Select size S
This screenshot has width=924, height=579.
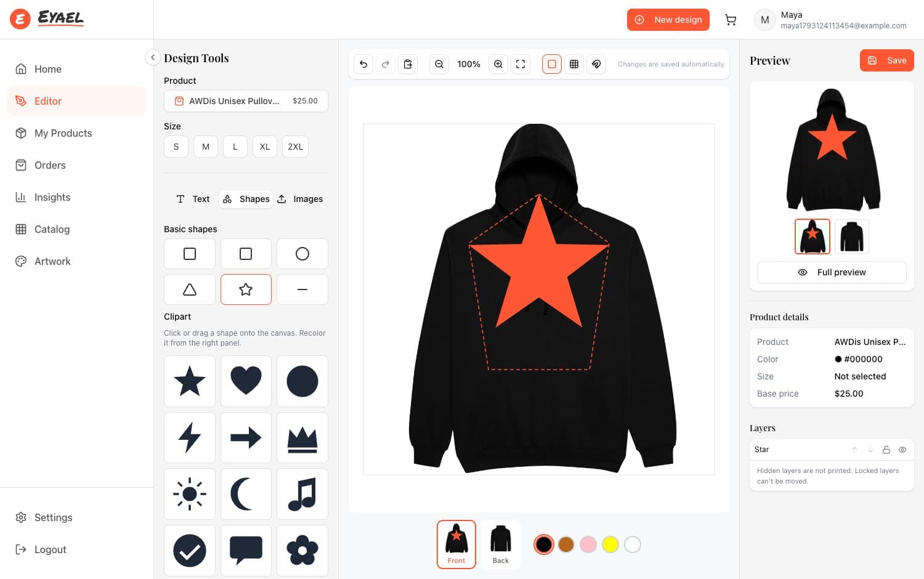coord(176,147)
